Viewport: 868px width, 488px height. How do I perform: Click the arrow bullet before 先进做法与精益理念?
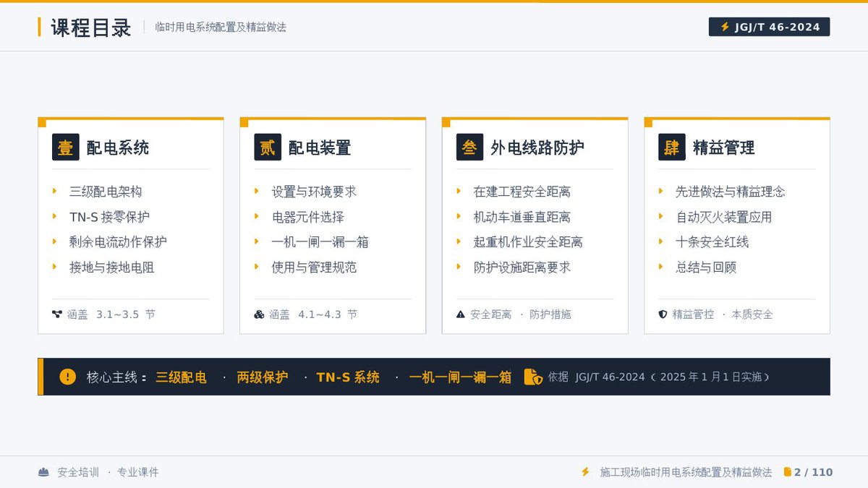point(660,191)
